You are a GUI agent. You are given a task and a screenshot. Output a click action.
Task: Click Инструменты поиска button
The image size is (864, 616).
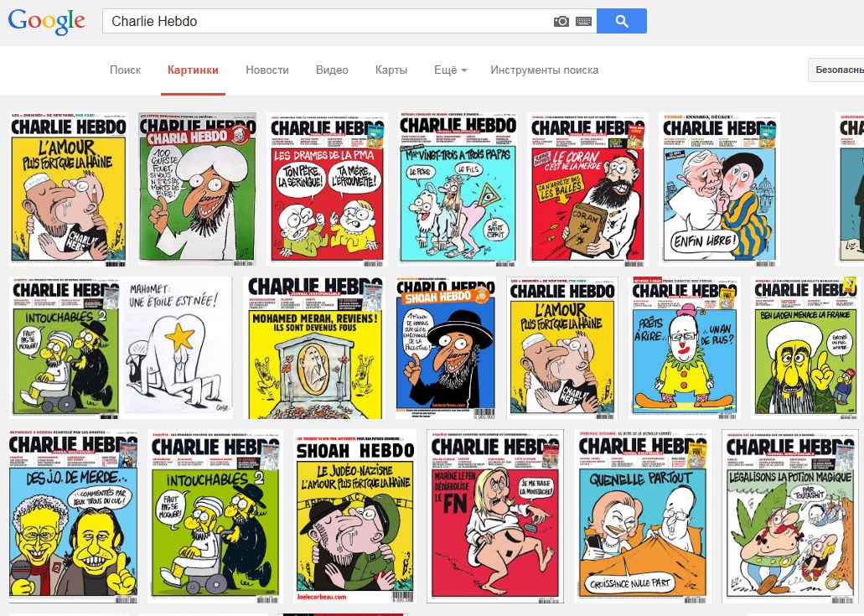pyautogui.click(x=545, y=70)
